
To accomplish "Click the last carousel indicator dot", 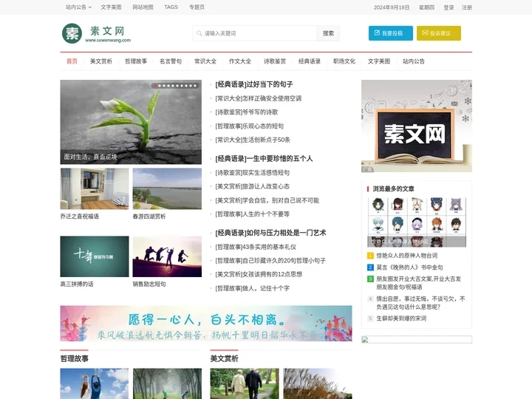I will click(x=195, y=86).
